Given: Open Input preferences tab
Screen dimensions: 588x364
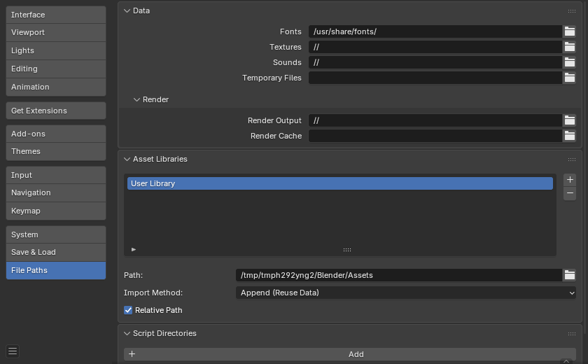Looking at the screenshot, I should click(x=56, y=175).
